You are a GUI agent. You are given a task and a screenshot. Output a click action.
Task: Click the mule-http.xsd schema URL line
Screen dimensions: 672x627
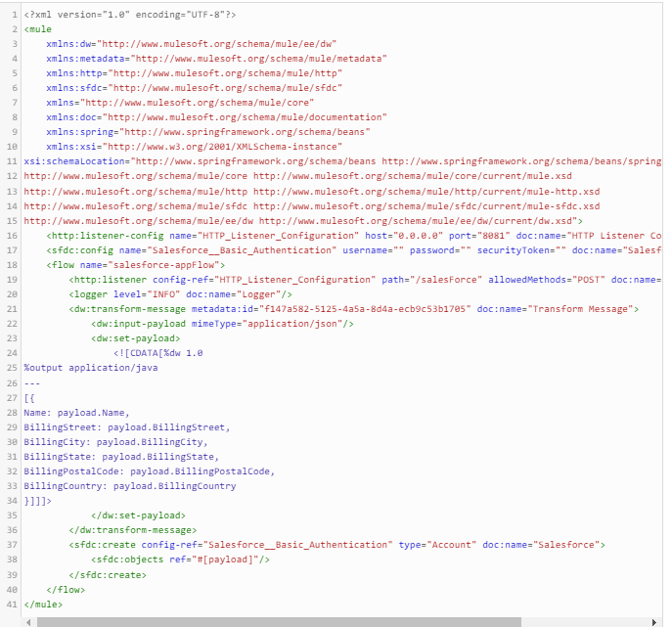(312, 191)
